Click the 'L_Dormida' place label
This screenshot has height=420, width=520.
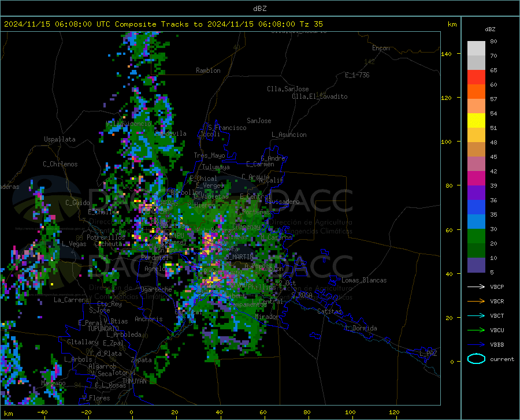[x=361, y=328]
